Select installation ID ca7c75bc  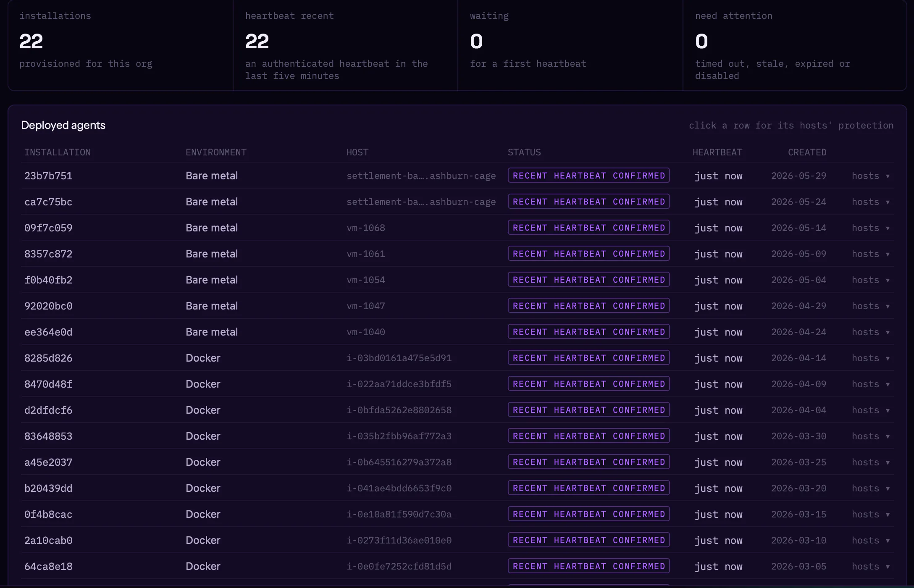pos(48,202)
